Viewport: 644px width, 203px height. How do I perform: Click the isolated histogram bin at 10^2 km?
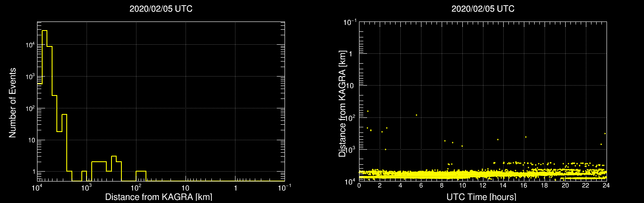[x=141, y=176]
